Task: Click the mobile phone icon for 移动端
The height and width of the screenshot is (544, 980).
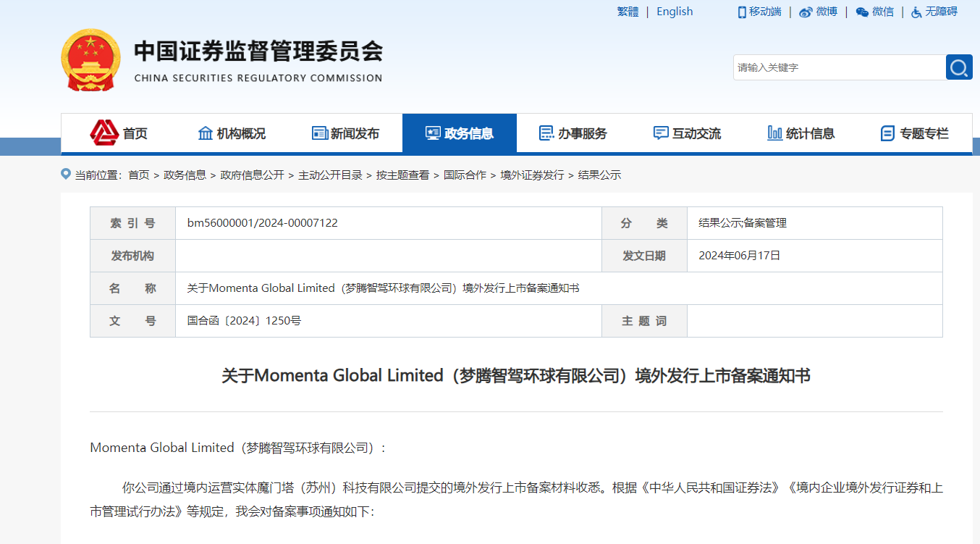Action: click(742, 12)
